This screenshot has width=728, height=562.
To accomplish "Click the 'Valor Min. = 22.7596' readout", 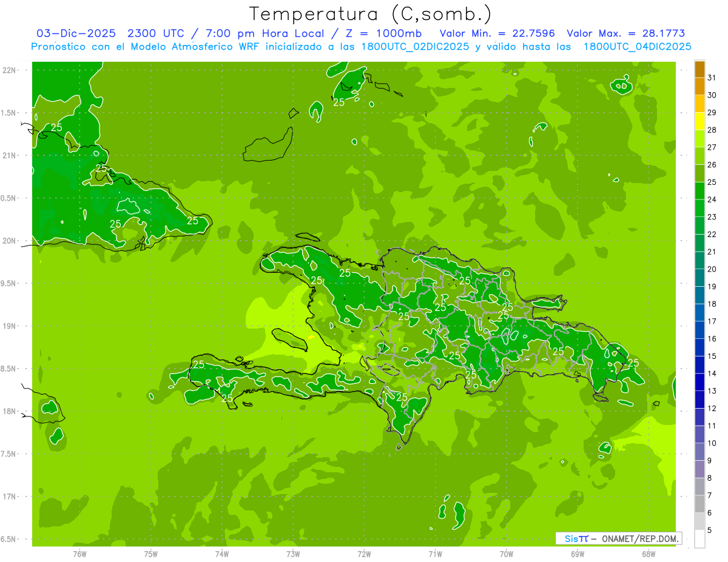I will (497, 33).
